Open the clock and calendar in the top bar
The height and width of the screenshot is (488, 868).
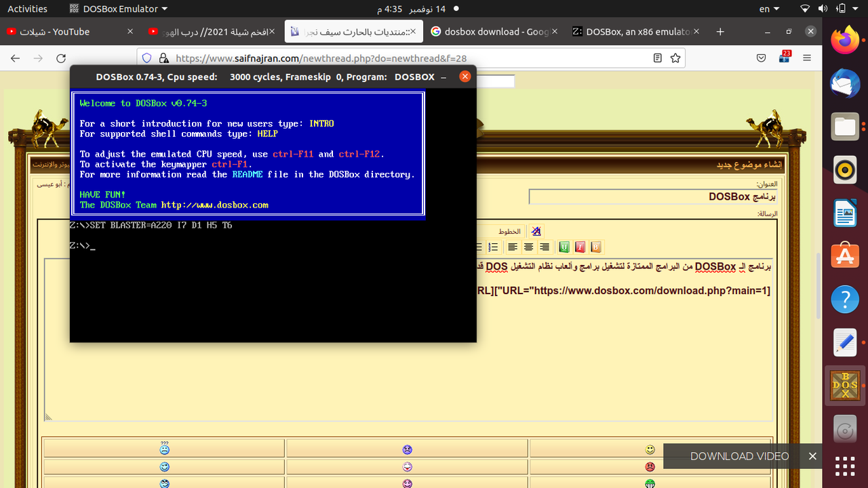click(x=412, y=9)
